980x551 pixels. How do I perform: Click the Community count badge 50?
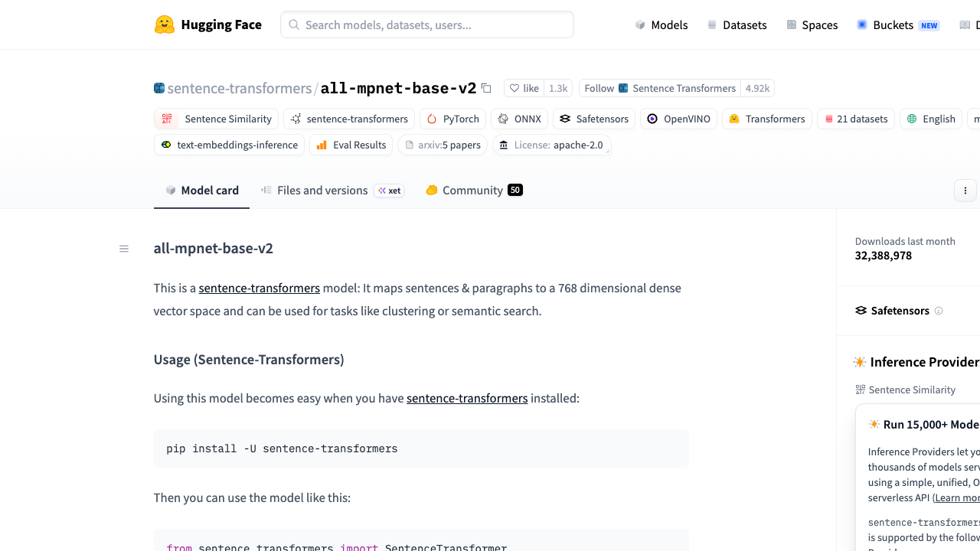(x=515, y=190)
